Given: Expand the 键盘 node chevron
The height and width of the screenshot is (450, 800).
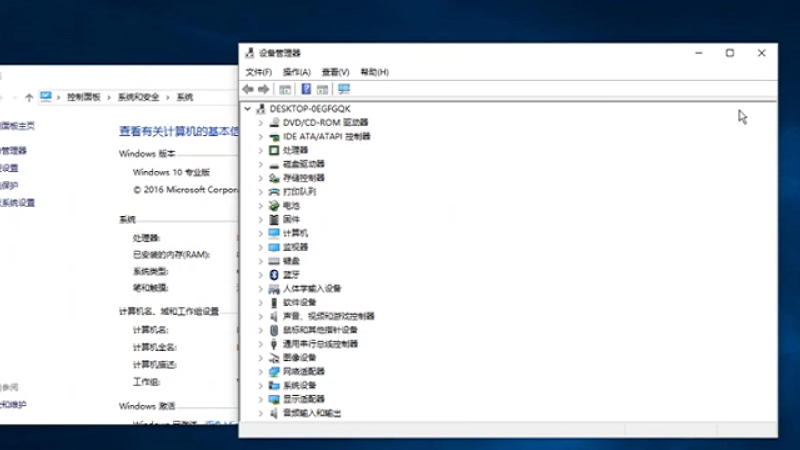Looking at the screenshot, I should (x=260, y=261).
